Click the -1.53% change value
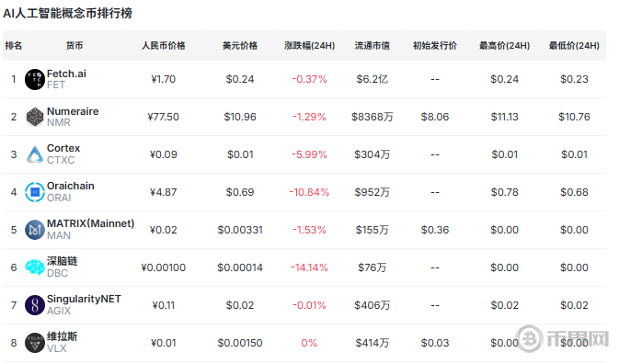The width and height of the screenshot is (619, 364). coord(309,230)
